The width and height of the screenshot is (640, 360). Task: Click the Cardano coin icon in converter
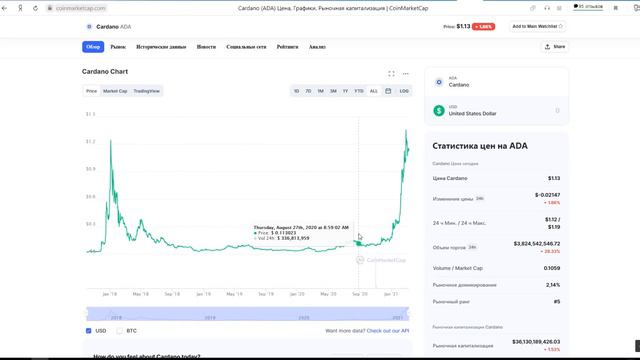(x=439, y=82)
